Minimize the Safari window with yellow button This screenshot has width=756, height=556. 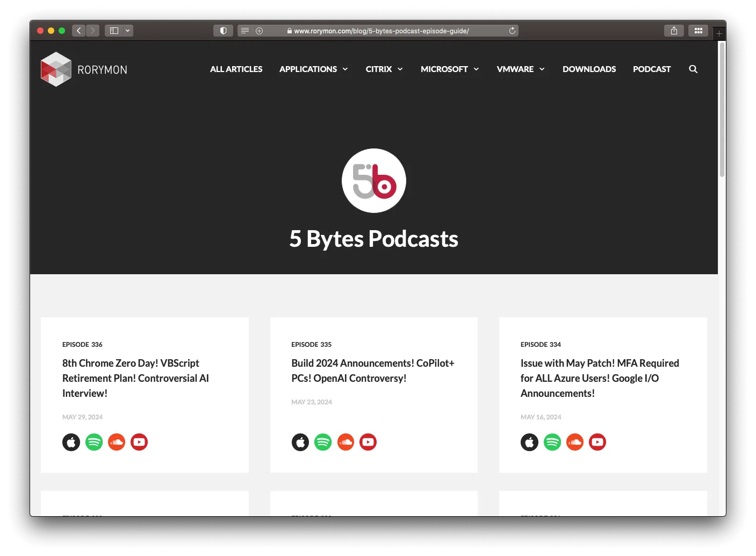click(51, 31)
